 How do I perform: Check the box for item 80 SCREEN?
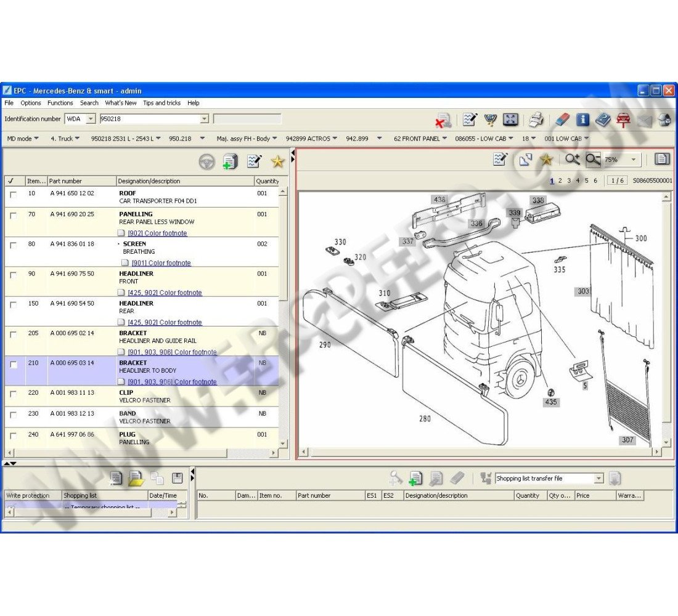pos(14,245)
